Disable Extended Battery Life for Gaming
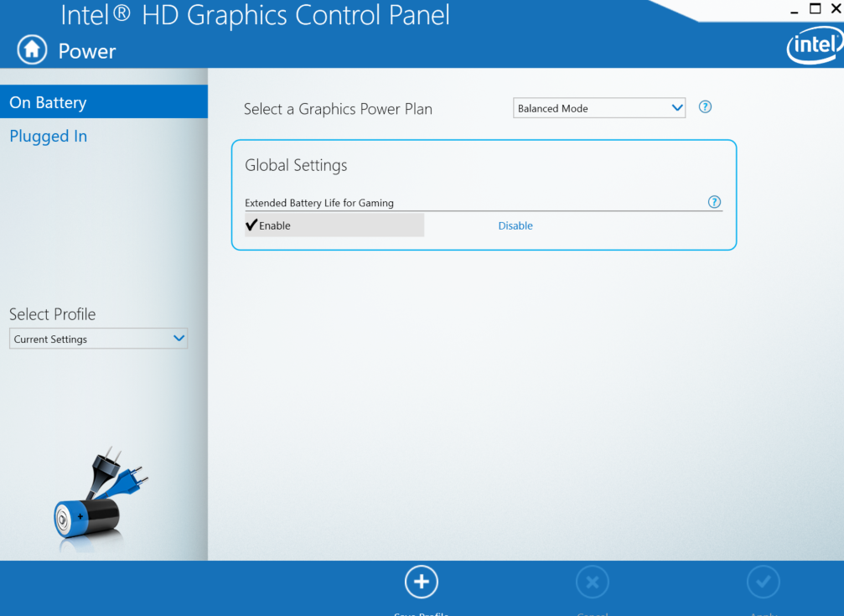 coord(515,225)
